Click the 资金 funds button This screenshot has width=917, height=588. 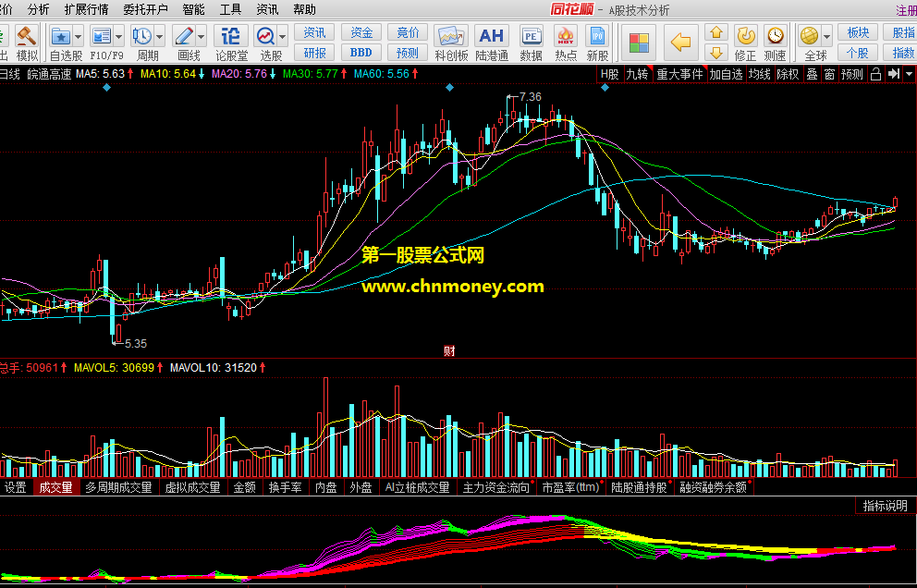point(361,32)
